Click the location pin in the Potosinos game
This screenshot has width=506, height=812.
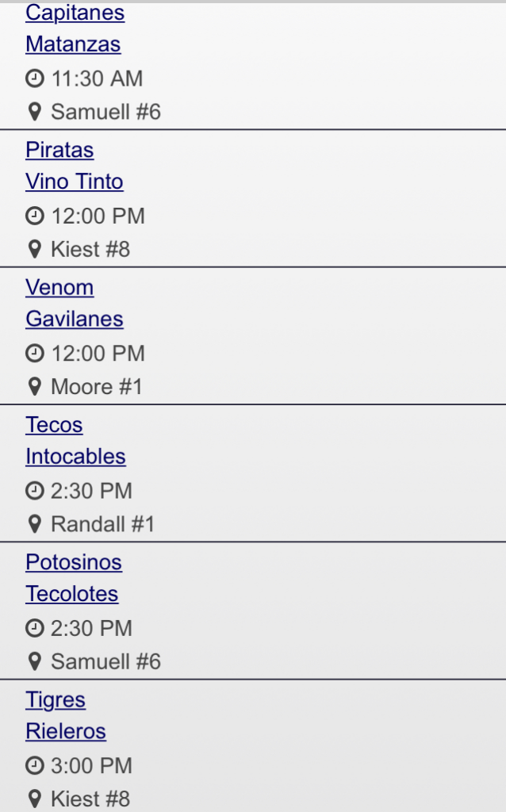pos(34,661)
